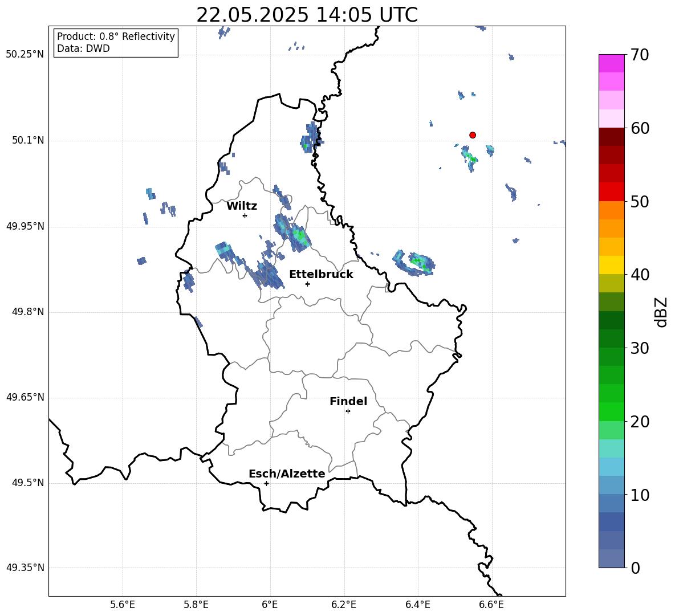Click the Findel station cross marker
Viewport: 675px width, 616px height.
(x=348, y=411)
